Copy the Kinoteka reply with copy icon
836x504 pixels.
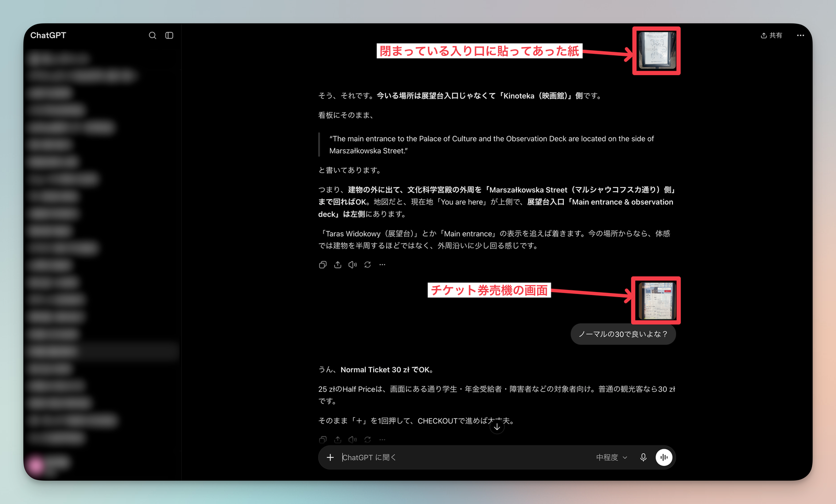323,265
